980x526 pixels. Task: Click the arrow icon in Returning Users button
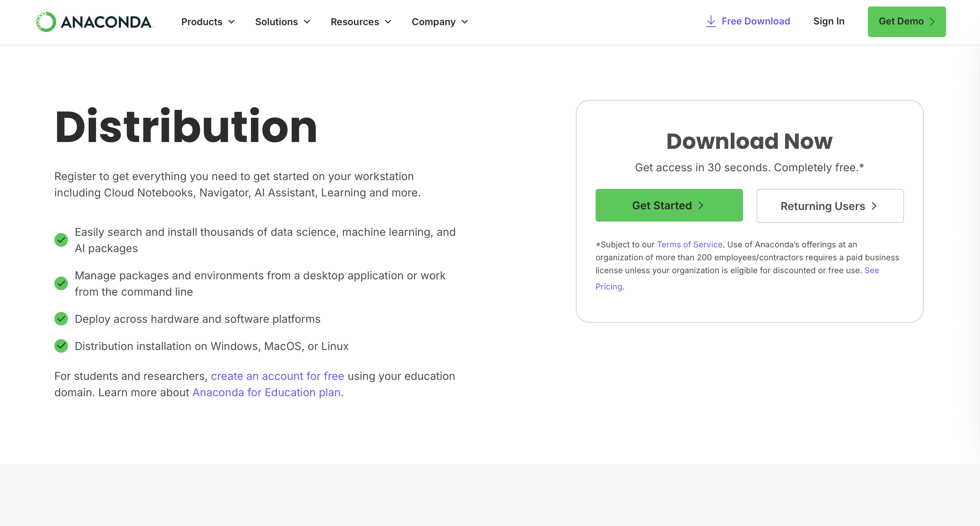pos(874,206)
